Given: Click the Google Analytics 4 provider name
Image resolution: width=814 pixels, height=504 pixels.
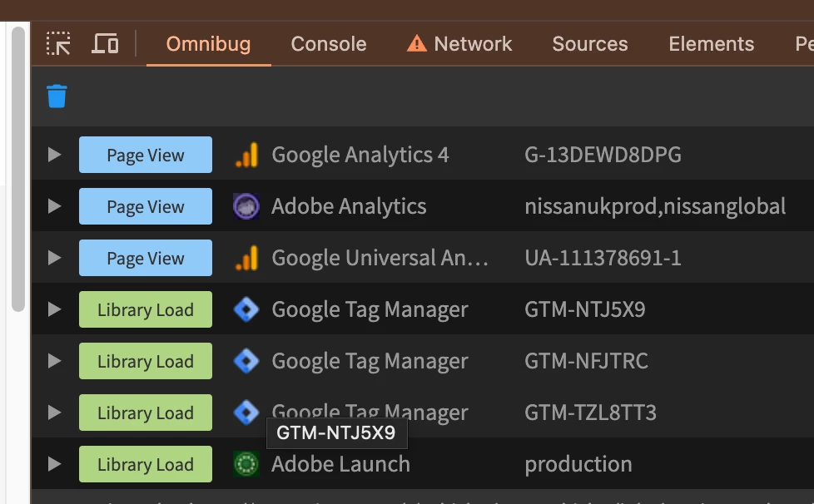Looking at the screenshot, I should [360, 155].
